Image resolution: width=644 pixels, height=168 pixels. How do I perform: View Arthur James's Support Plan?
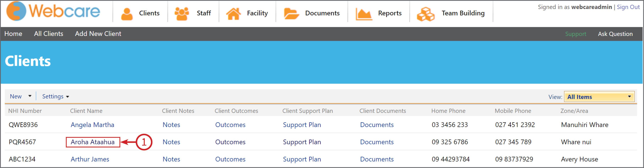point(302,159)
